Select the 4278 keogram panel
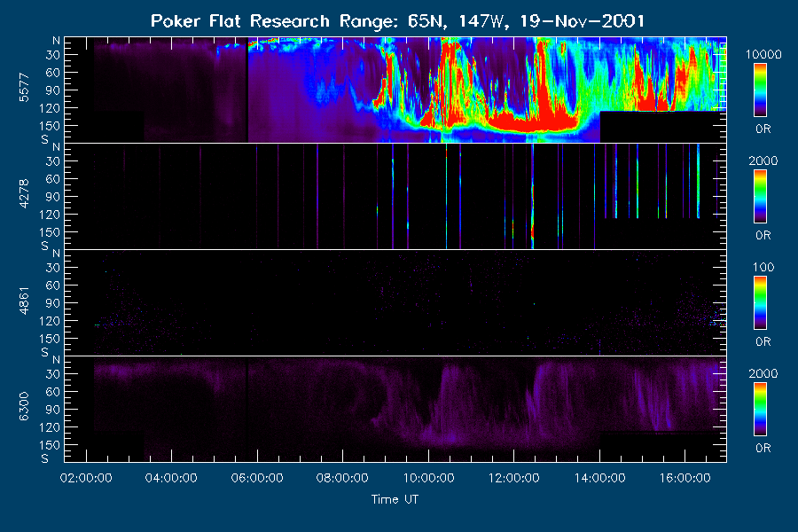This screenshot has height=532, width=798. coord(395,196)
